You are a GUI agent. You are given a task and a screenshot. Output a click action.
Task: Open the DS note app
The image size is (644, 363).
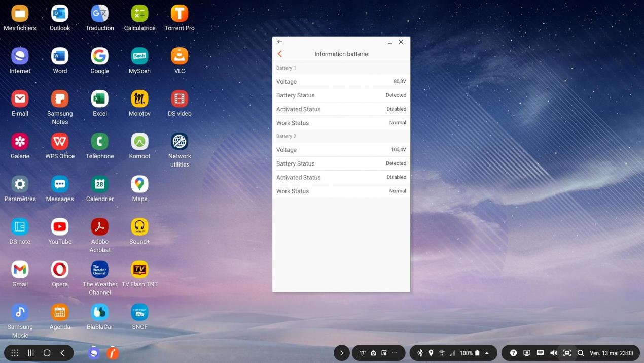pos(20,226)
